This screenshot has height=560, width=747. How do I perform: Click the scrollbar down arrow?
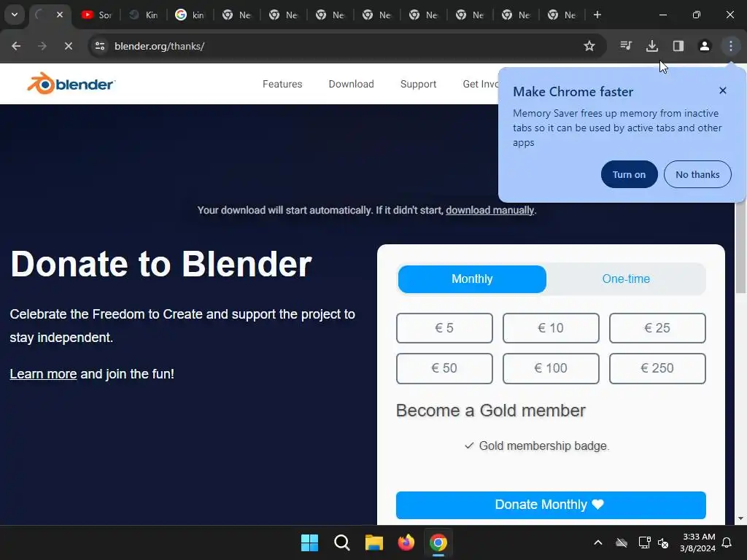pyautogui.click(x=741, y=518)
